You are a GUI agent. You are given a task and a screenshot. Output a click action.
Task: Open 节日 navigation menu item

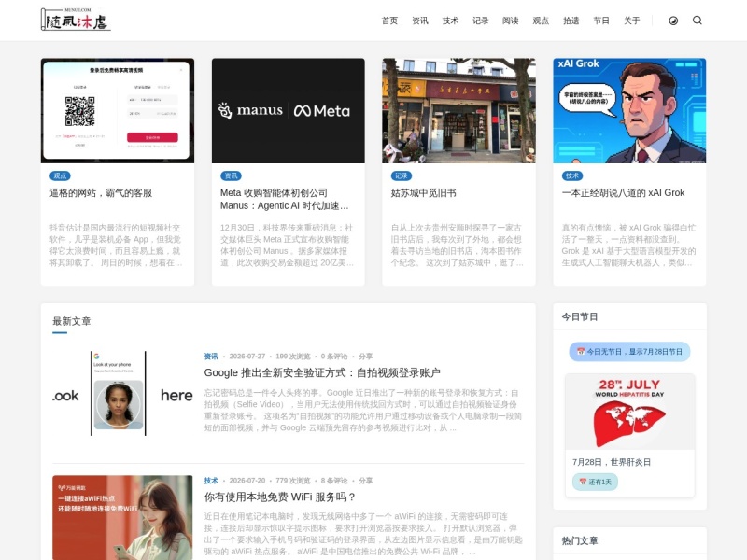coord(601,21)
